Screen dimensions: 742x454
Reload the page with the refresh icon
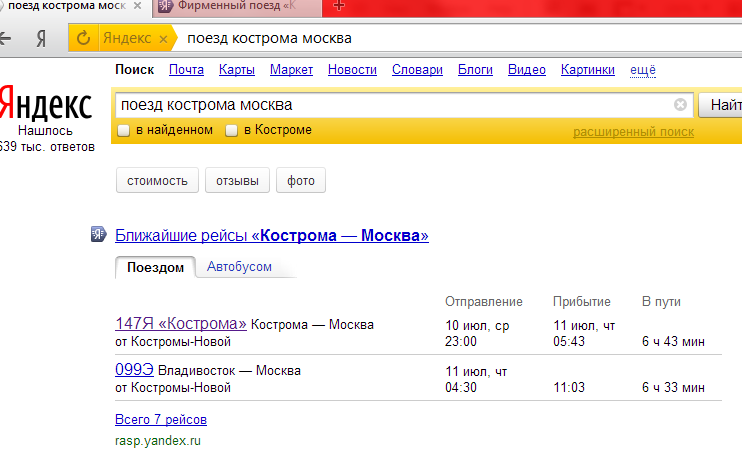coord(83,38)
